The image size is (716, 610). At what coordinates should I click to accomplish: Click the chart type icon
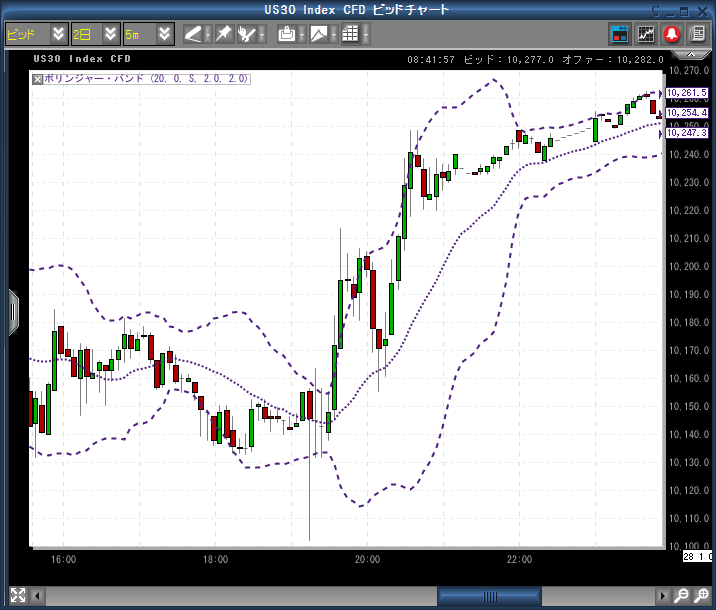[x=318, y=34]
